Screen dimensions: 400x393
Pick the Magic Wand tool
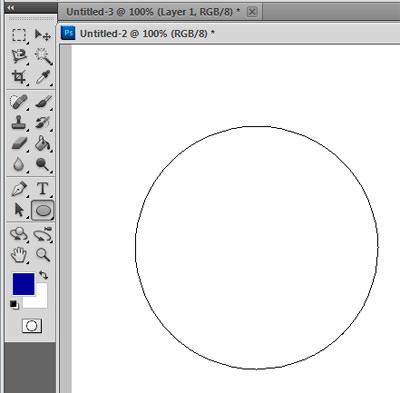point(43,56)
